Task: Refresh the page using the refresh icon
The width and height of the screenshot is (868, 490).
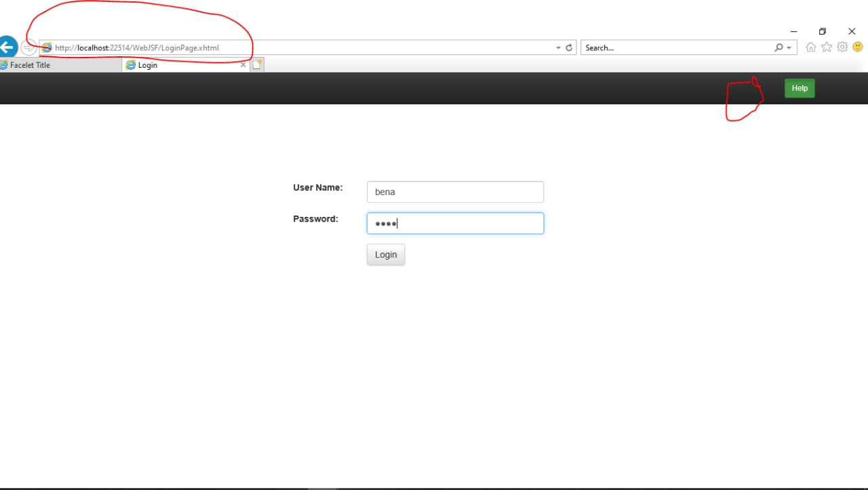Action: pyautogui.click(x=569, y=47)
